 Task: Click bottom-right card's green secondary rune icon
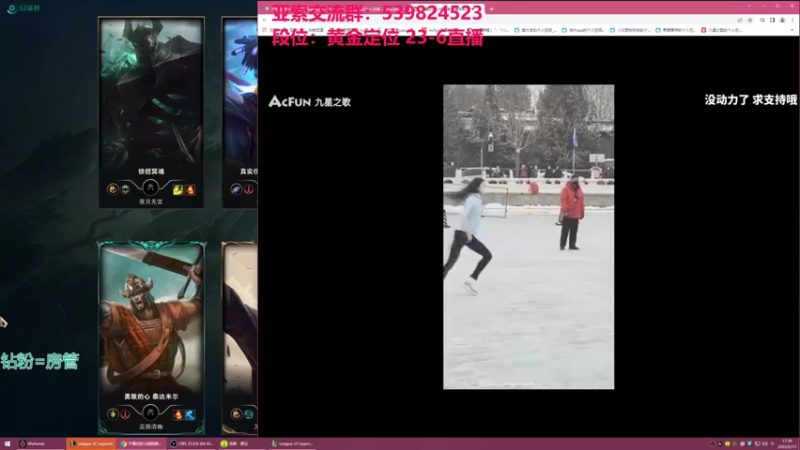pyautogui.click(x=248, y=415)
